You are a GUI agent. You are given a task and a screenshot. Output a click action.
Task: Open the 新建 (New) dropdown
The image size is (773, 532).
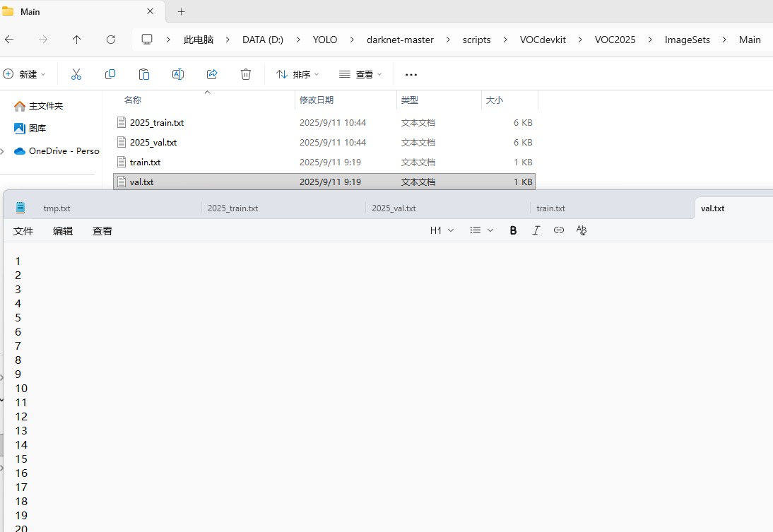point(25,74)
